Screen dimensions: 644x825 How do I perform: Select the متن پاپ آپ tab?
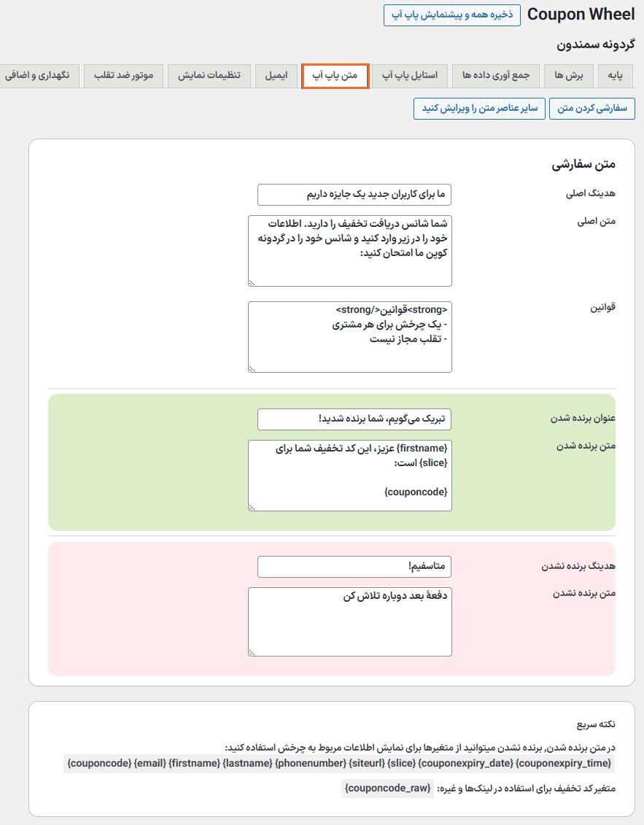(335, 76)
